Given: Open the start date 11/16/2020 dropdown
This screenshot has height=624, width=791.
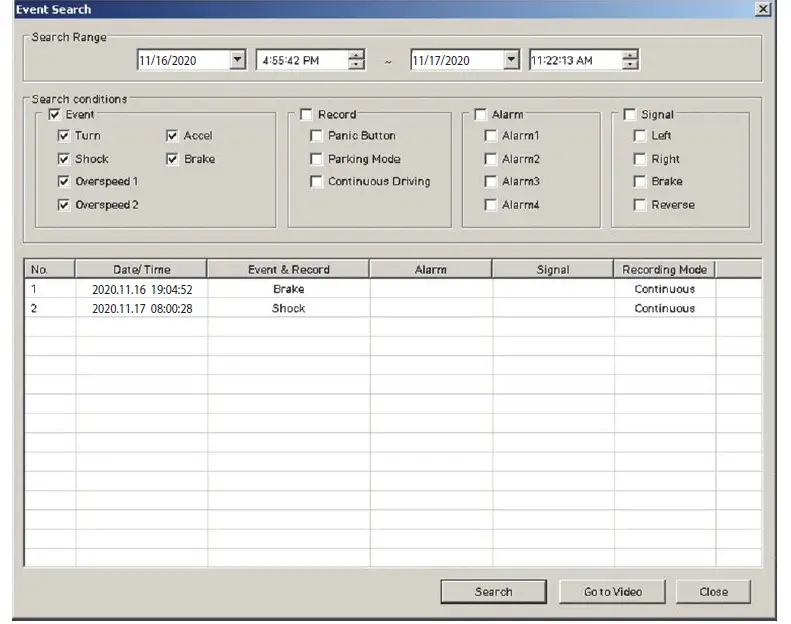Looking at the screenshot, I should (x=238, y=60).
